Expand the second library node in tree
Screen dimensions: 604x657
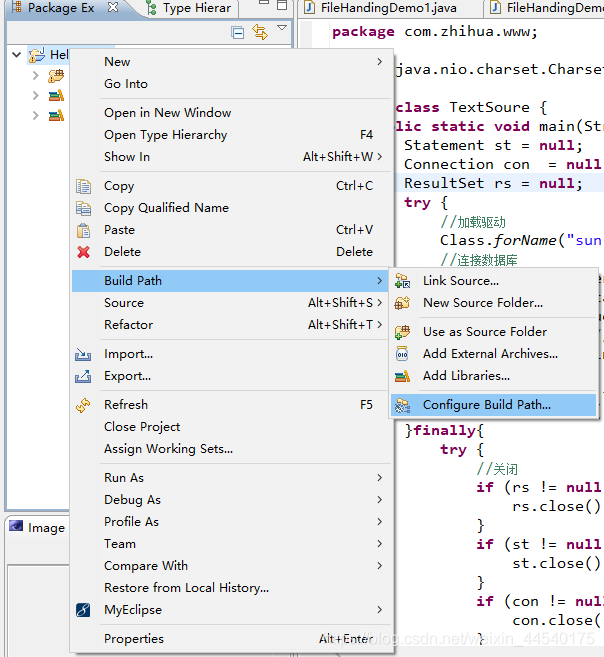tap(36, 115)
